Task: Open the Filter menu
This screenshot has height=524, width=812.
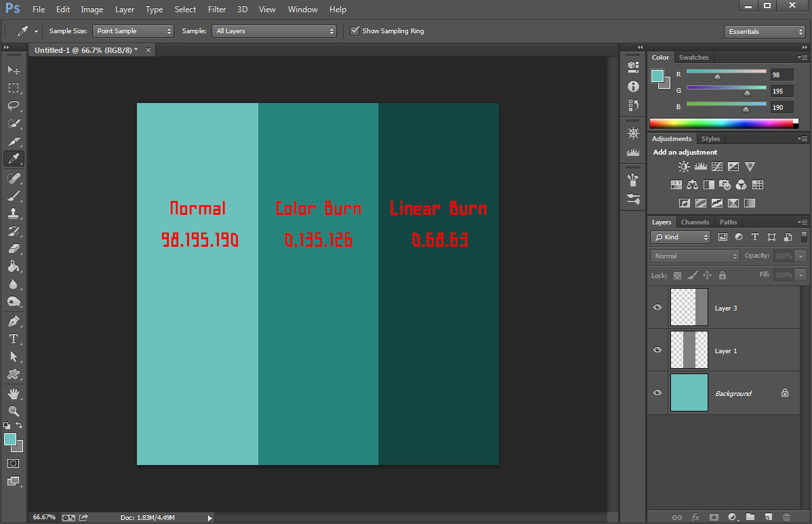Action: [x=217, y=9]
